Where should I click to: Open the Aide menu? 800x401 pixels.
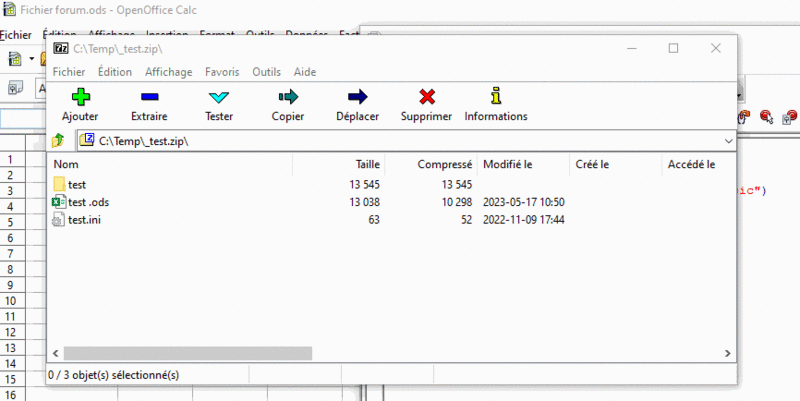tap(305, 72)
